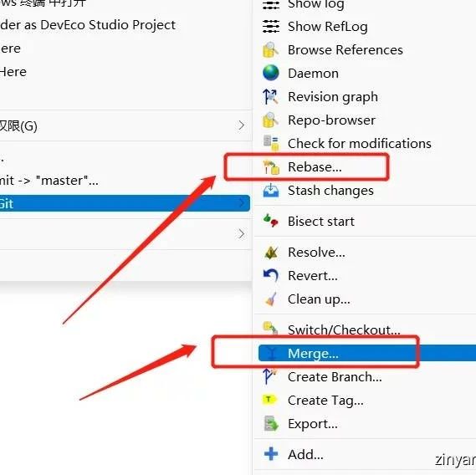The width and height of the screenshot is (476, 475).
Task: Click the Check for modifications icon
Action: click(x=271, y=143)
